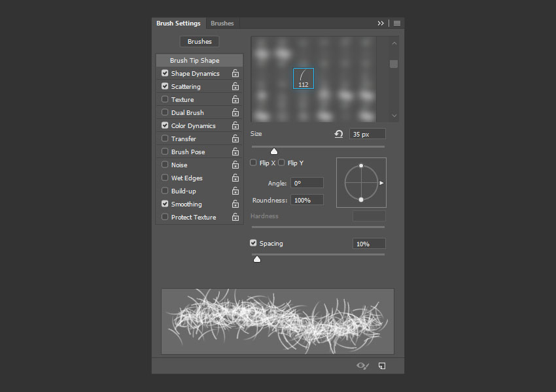Switch to the Brushes tab
The image size is (556, 392).
[x=222, y=24]
